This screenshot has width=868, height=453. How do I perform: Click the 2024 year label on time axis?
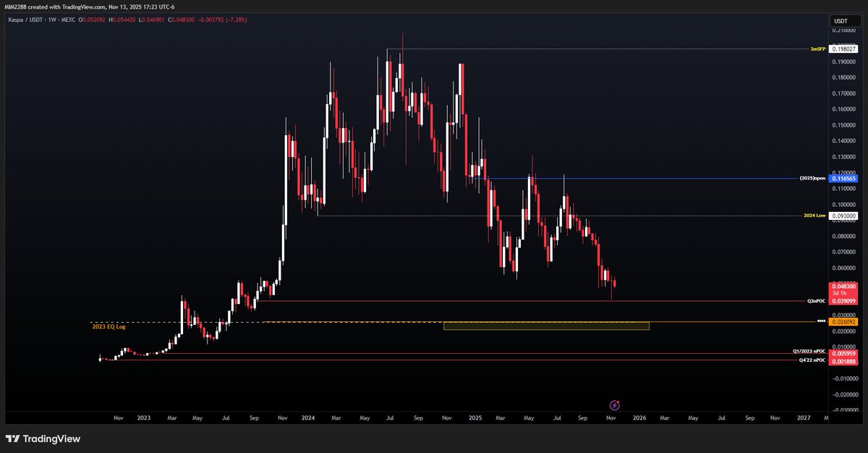308,418
